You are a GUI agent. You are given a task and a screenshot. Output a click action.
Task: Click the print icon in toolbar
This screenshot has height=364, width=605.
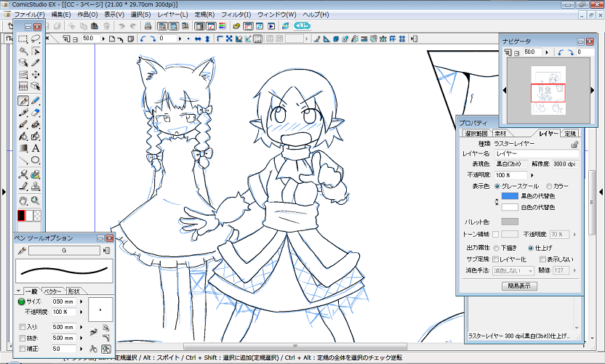[148, 26]
